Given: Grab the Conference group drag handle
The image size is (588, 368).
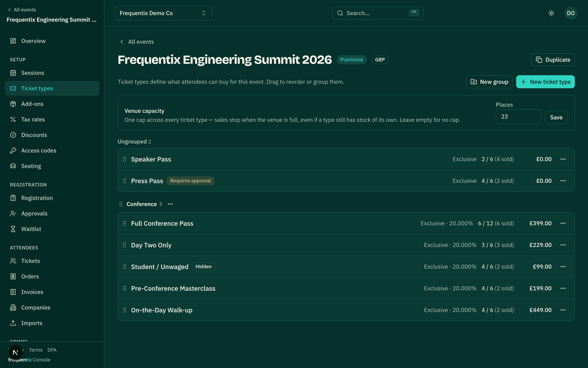Looking at the screenshot, I should pyautogui.click(x=121, y=204).
